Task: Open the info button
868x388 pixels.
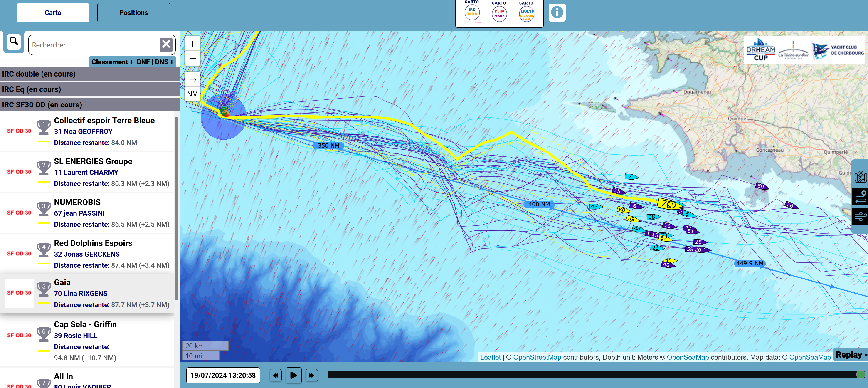Action: coord(557,12)
